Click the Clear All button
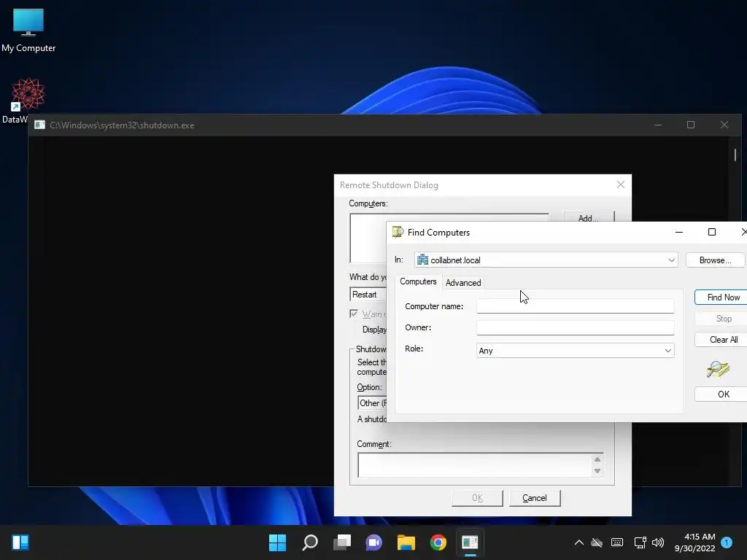The height and width of the screenshot is (560, 747). (x=721, y=340)
